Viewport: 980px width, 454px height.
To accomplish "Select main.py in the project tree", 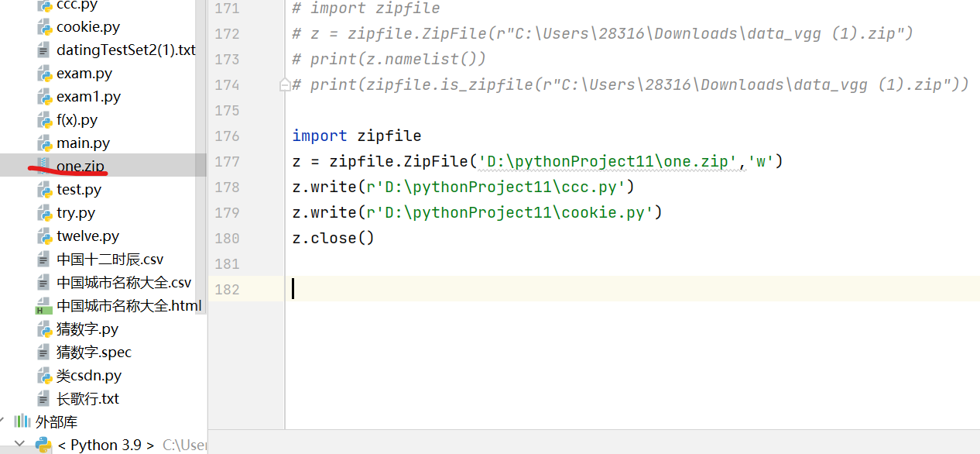I will pos(83,143).
